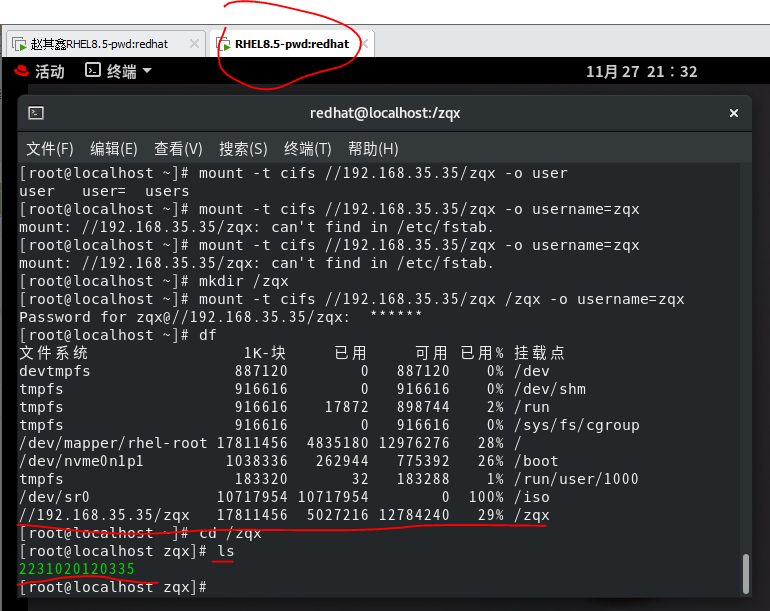Click the VM icon on RHEL8.5-pwd:redhat tab

pyautogui.click(x=223, y=44)
